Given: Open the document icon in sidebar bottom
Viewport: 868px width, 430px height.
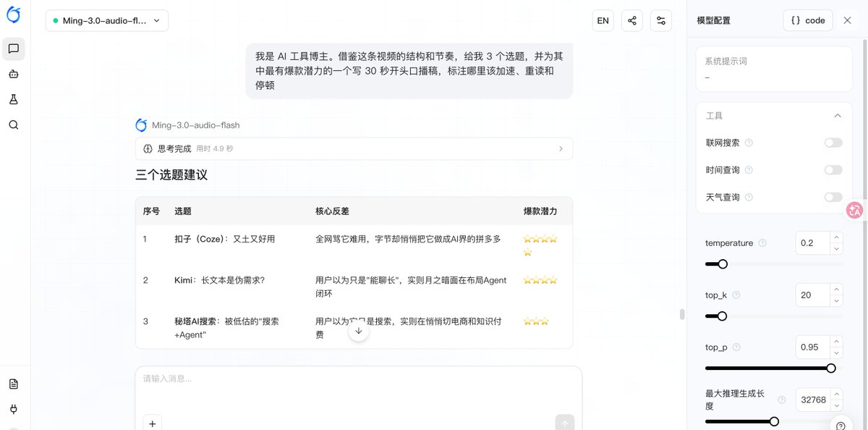Looking at the screenshot, I should coord(14,384).
